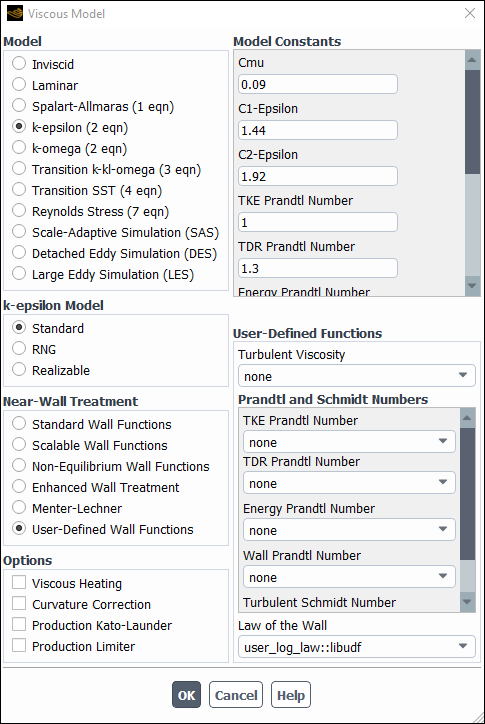485x724 pixels.
Task: Click Model Constants scroll up arrow
Action: click(x=472, y=60)
